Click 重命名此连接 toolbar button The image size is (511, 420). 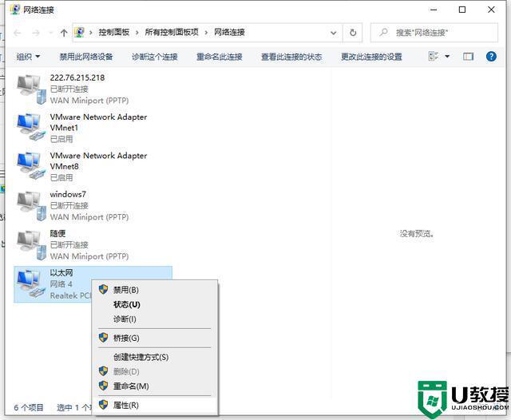pyautogui.click(x=220, y=57)
